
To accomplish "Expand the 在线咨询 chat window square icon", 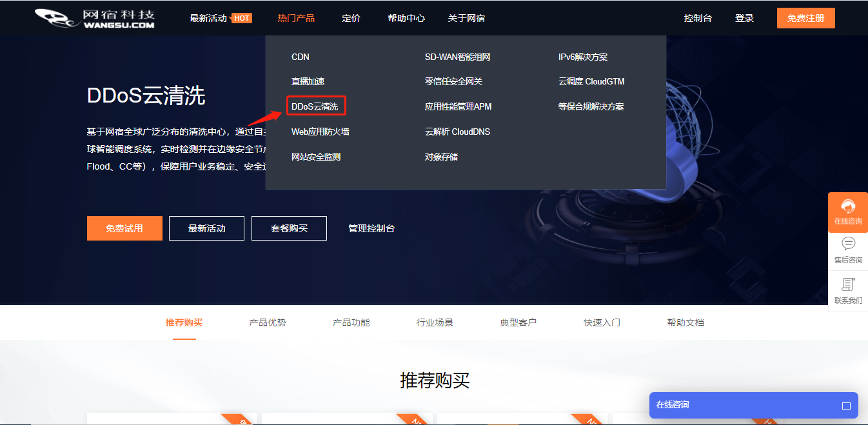I will pos(846,406).
